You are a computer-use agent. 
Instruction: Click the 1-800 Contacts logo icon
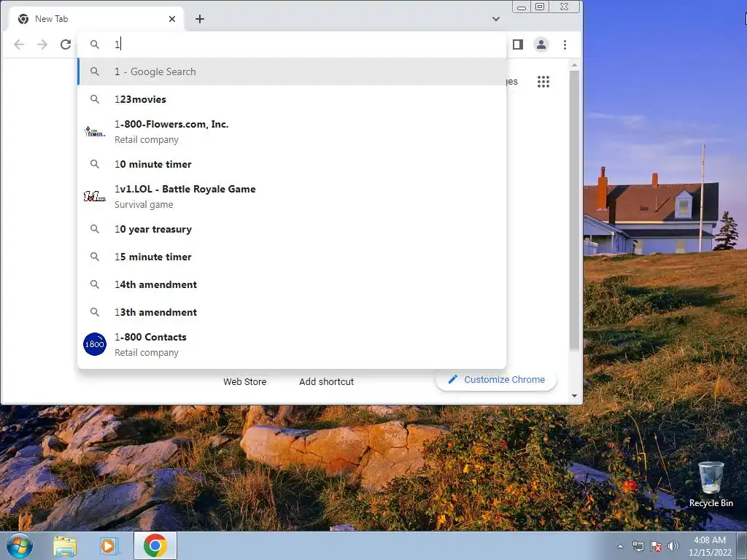point(95,344)
